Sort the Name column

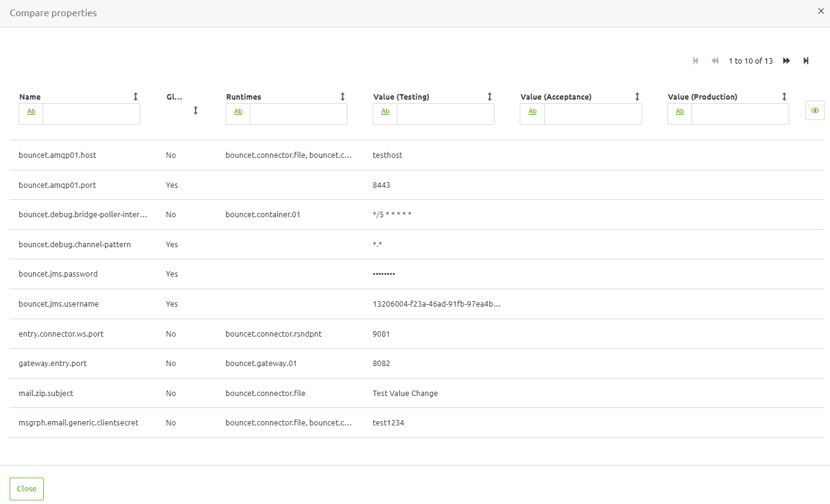[x=136, y=96]
